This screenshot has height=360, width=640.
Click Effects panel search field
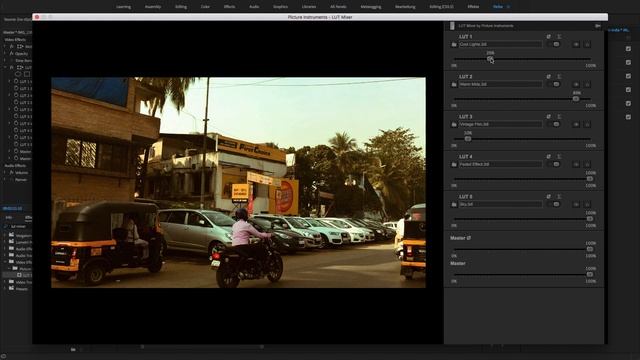tap(18, 227)
